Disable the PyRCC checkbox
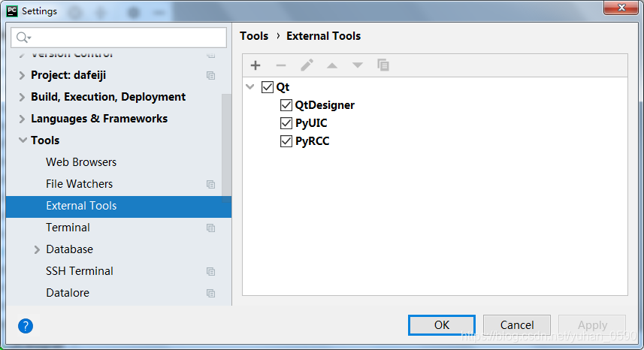This screenshot has width=644, height=350. pos(286,141)
